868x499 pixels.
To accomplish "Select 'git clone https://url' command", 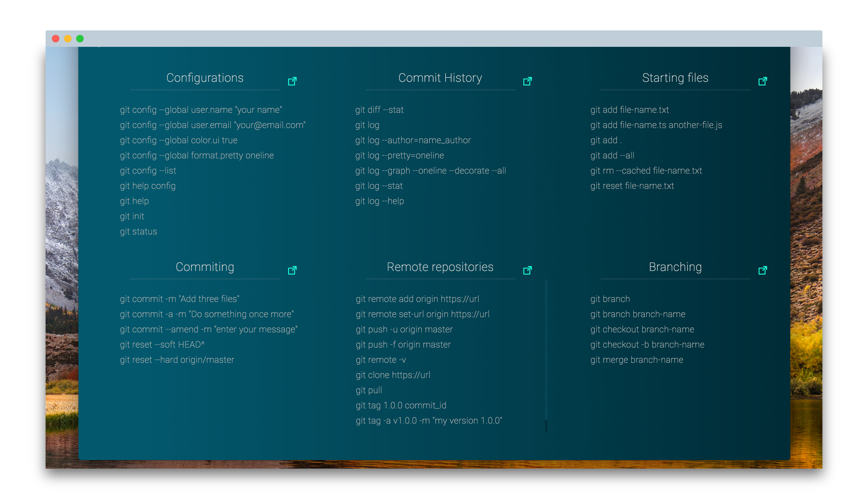I will click(x=393, y=375).
